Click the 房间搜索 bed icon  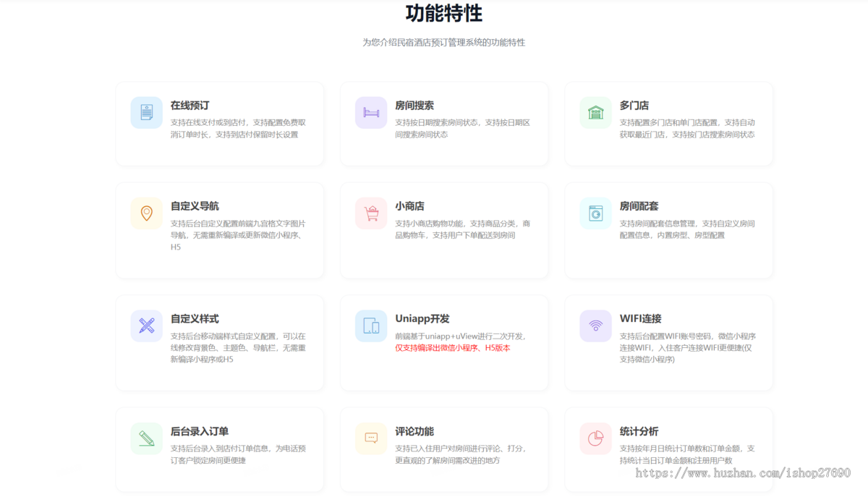click(371, 112)
